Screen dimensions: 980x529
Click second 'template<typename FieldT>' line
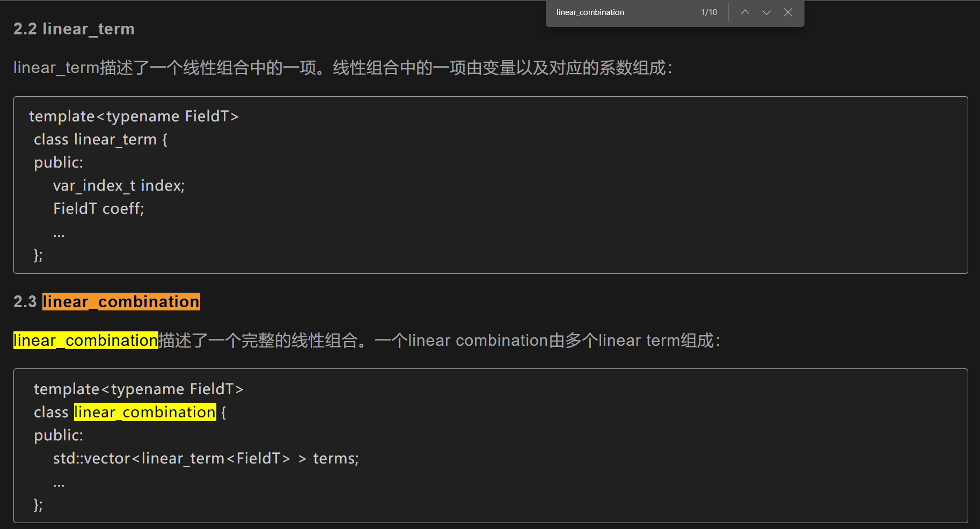138,389
